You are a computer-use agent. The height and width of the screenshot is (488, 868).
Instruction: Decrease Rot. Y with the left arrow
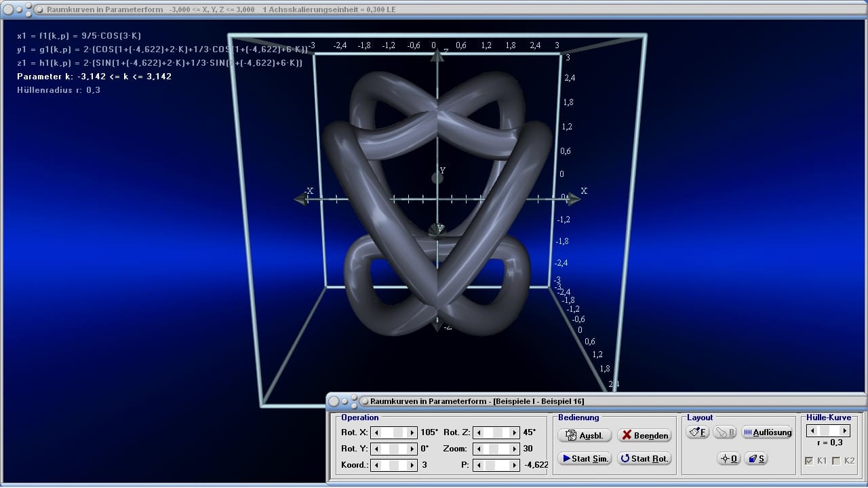[376, 449]
